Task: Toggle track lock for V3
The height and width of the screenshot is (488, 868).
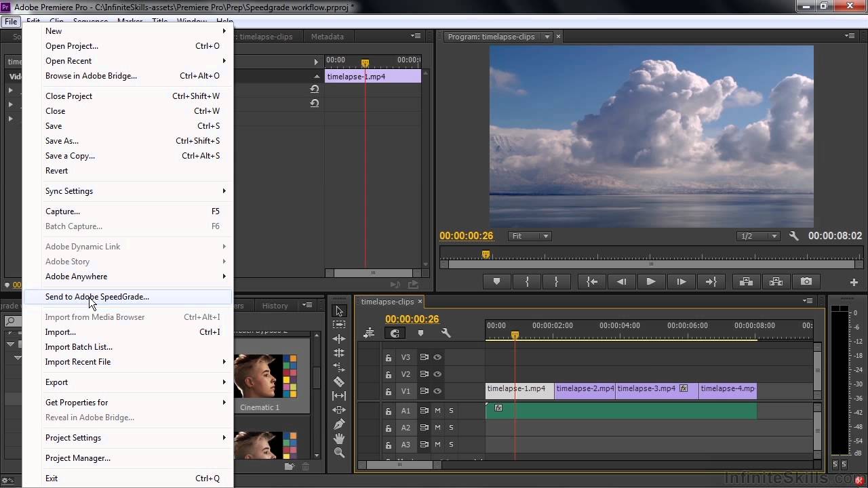Action: pos(389,357)
